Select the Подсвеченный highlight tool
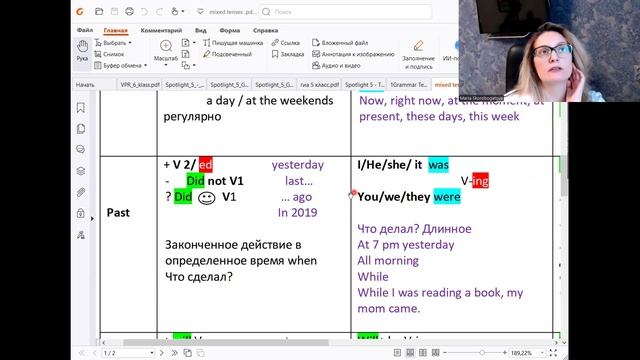The image size is (640, 360). click(227, 54)
